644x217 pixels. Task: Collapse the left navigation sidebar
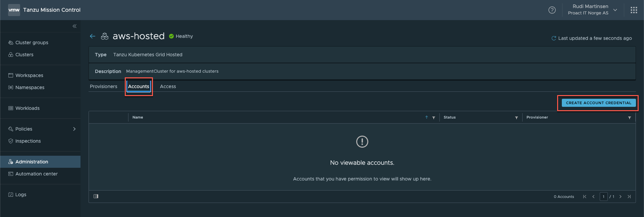point(74,26)
